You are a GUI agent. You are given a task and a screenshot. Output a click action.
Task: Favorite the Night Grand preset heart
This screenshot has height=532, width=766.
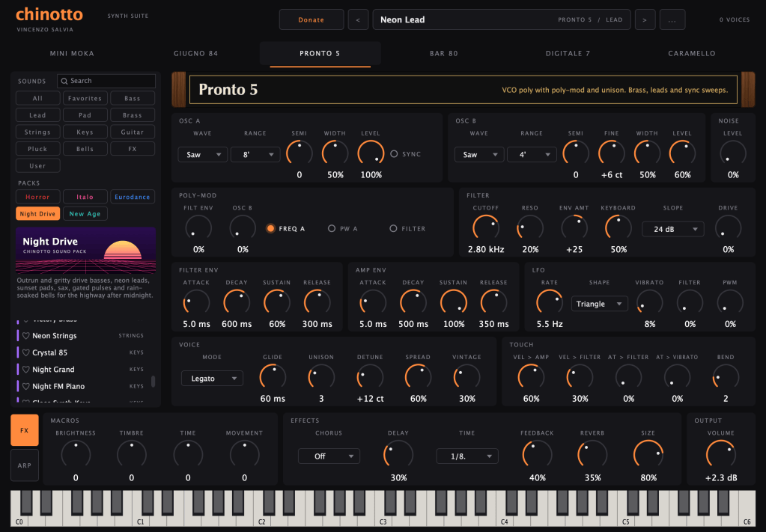[x=26, y=370]
